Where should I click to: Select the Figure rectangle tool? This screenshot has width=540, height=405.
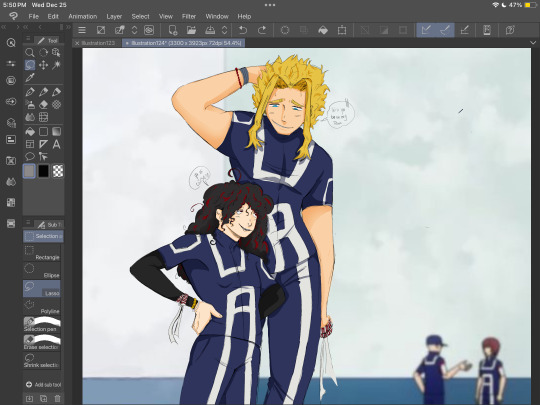pyautogui.click(x=43, y=132)
